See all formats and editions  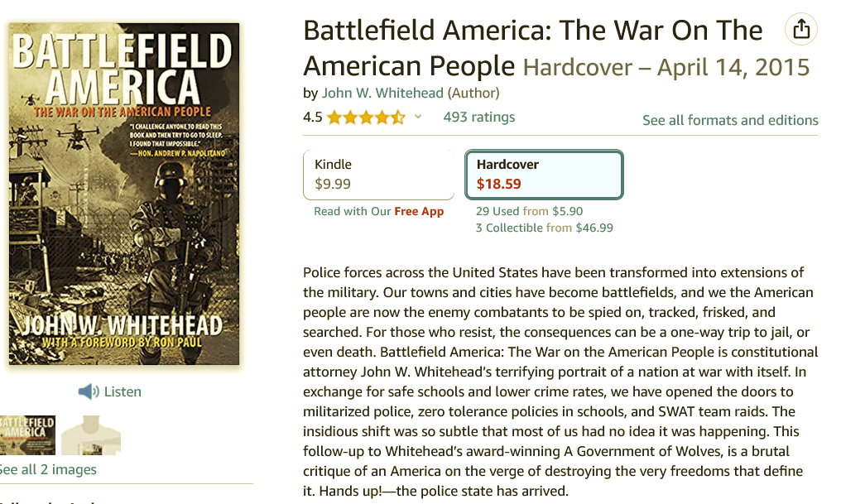coord(730,120)
